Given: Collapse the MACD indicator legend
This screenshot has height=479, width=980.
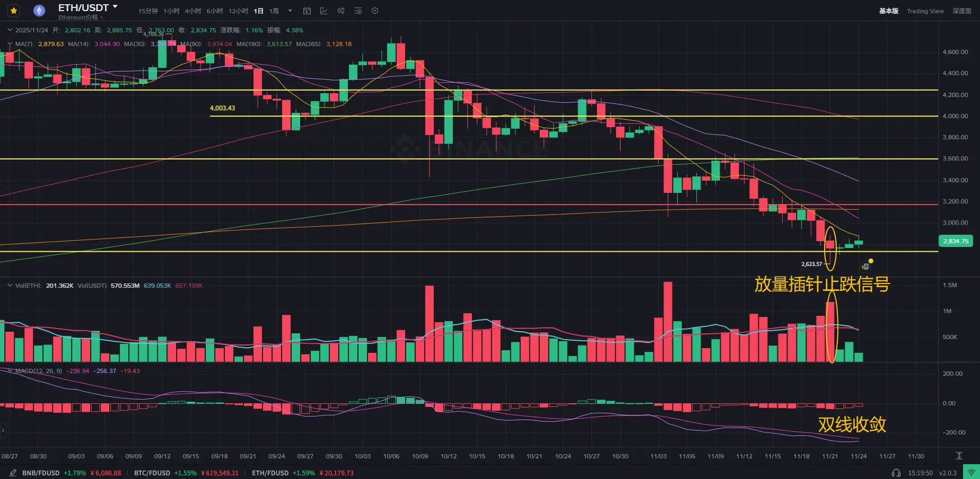Looking at the screenshot, I should pos(10,371).
